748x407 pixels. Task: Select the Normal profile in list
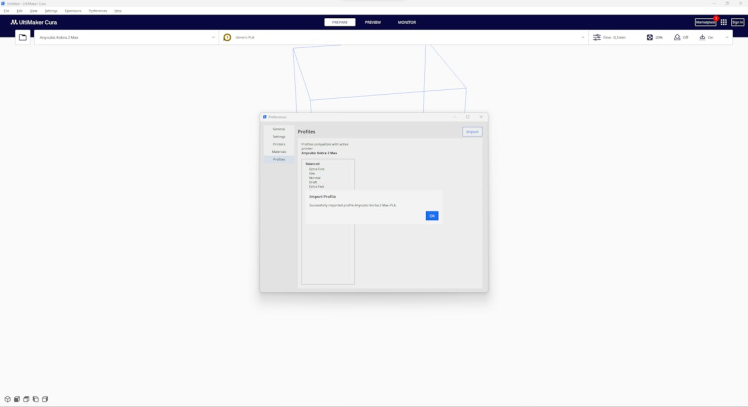point(314,177)
